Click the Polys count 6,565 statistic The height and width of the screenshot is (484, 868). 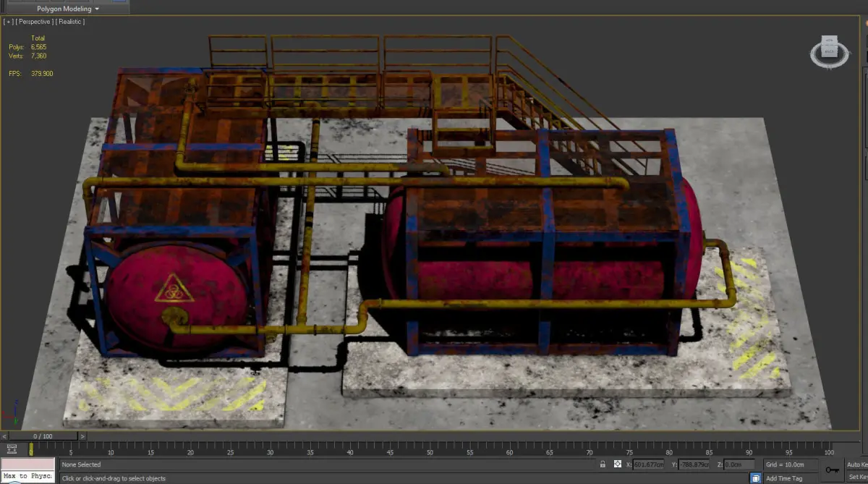click(27, 47)
